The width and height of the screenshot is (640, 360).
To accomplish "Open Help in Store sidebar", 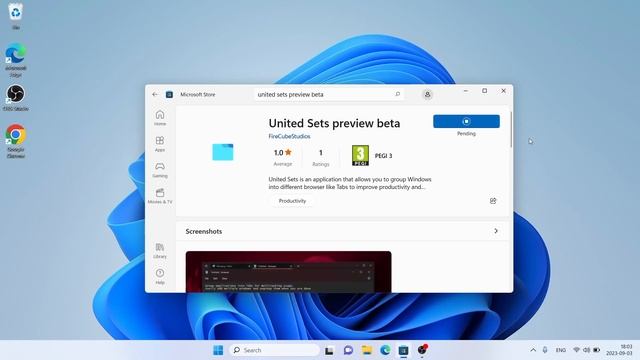I will [x=160, y=276].
